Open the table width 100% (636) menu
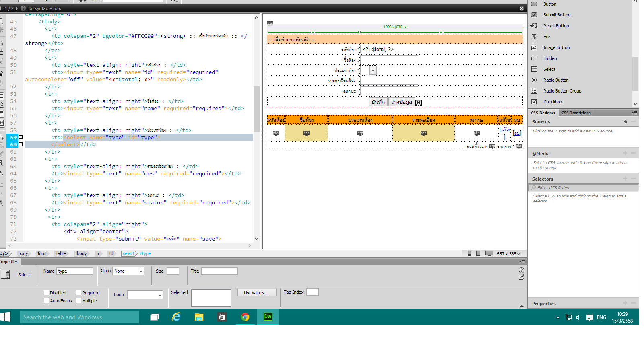The image size is (644, 362). (395, 27)
